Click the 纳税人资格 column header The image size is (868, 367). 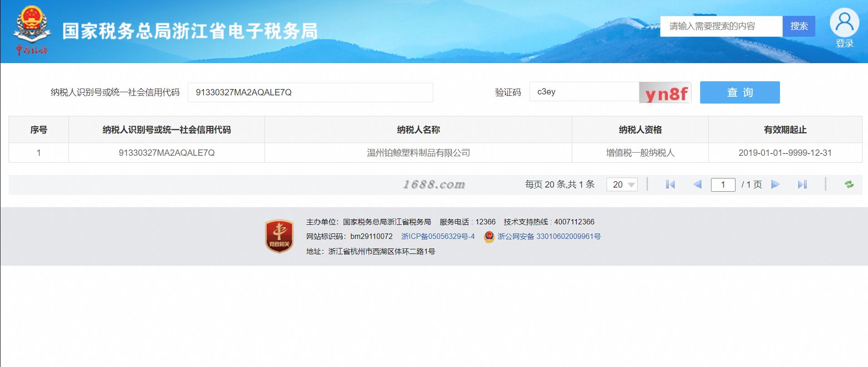pos(640,130)
